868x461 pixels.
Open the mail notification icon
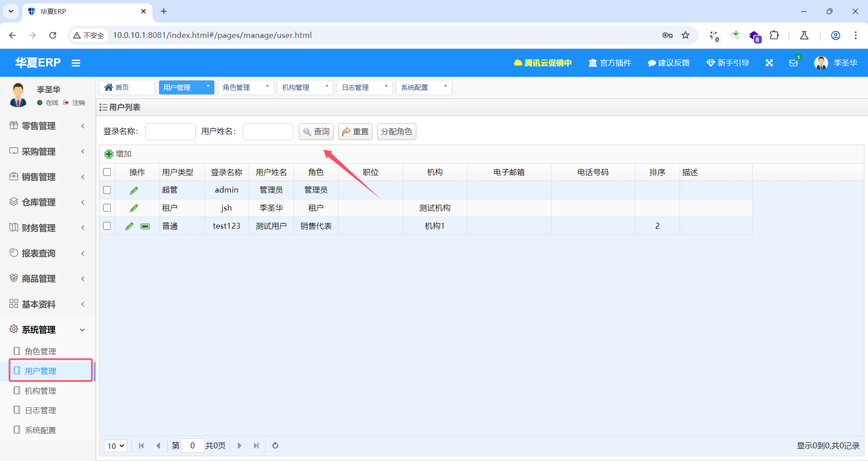tap(793, 63)
